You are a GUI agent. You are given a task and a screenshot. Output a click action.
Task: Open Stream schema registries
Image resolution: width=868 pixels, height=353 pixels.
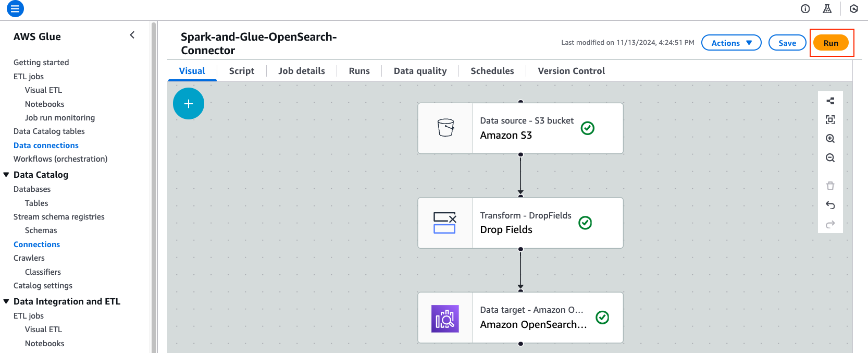[x=59, y=217]
